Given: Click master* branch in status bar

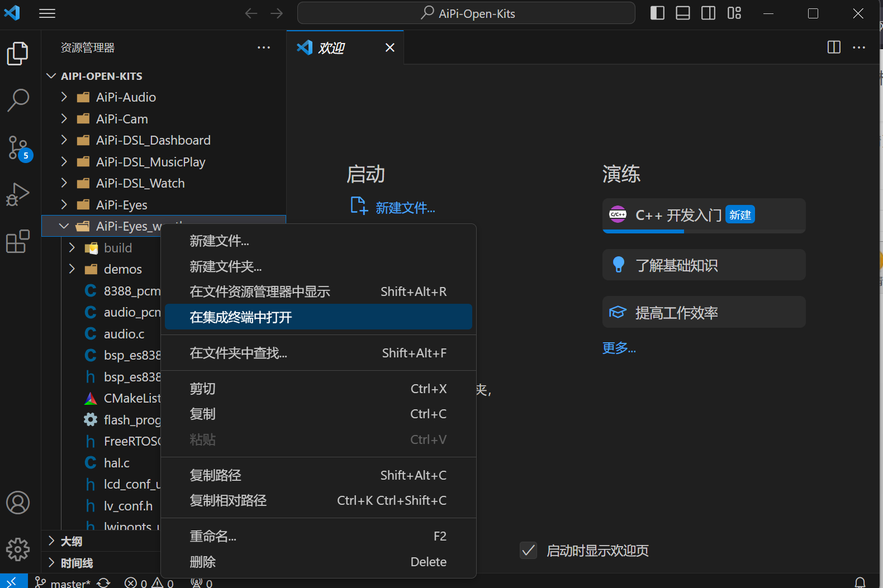Looking at the screenshot, I should 63,583.
